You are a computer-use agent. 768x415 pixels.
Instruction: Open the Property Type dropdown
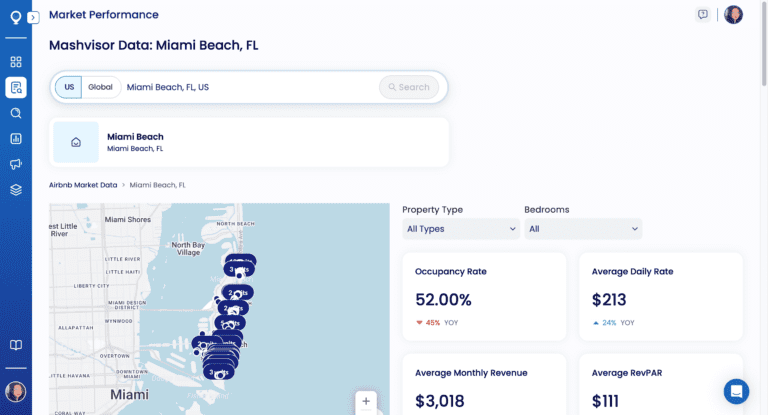[x=461, y=229]
